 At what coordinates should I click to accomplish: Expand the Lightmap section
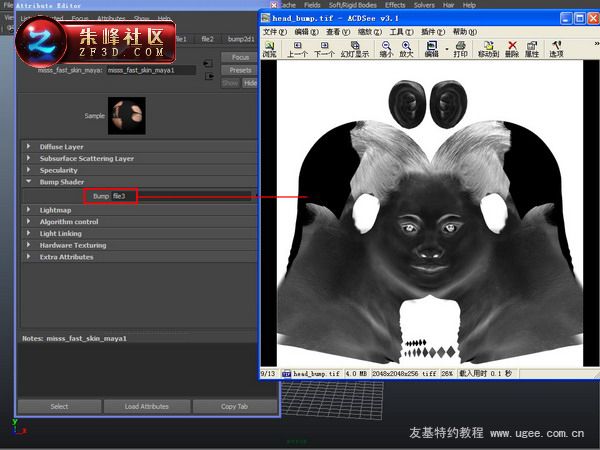29,210
